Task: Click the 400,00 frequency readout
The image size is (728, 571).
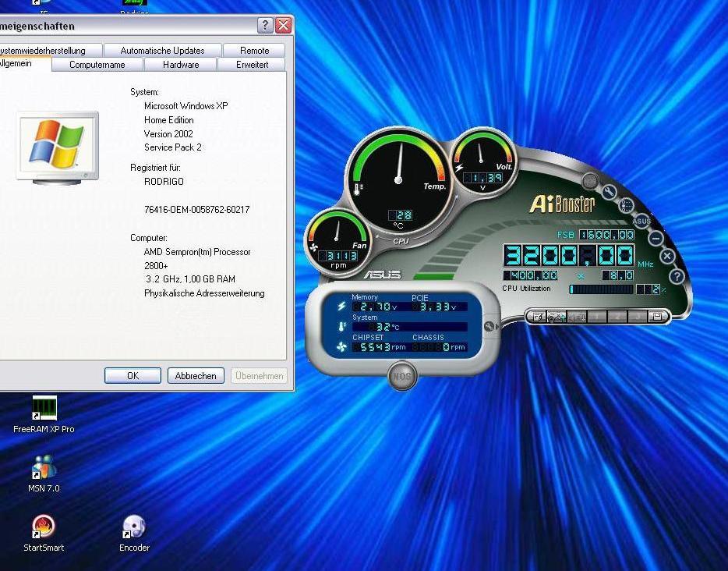Action: pyautogui.click(x=531, y=275)
